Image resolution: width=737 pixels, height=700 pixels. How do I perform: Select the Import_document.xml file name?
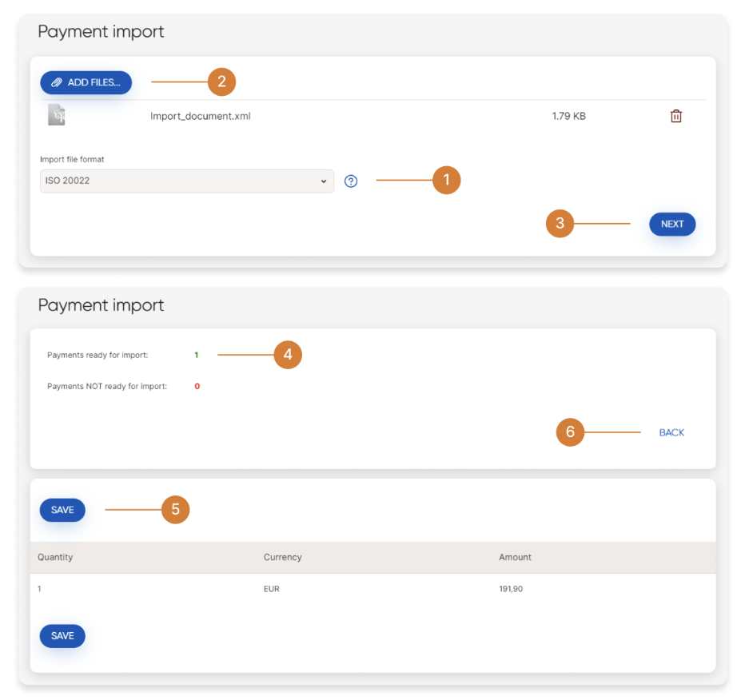pos(201,116)
